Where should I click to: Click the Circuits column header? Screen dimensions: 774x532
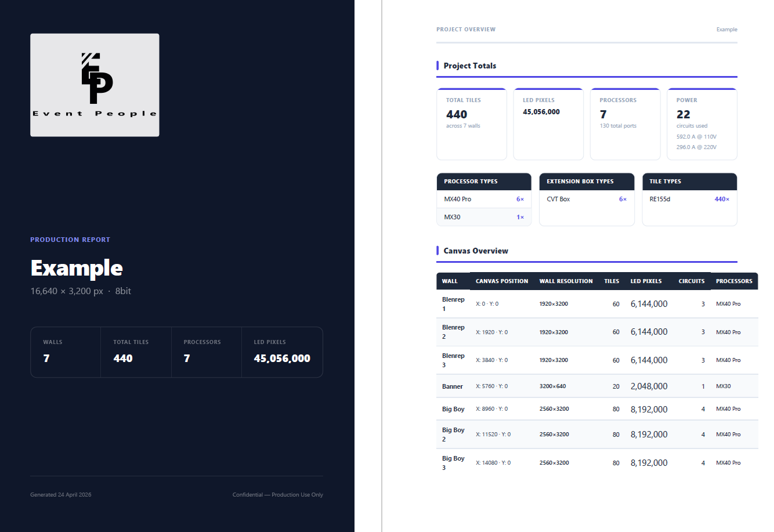691,281
